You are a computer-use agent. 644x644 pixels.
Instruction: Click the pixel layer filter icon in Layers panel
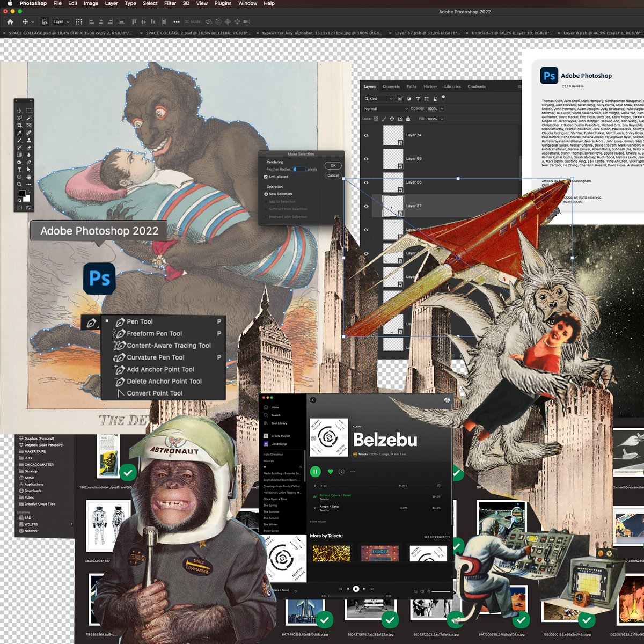click(x=400, y=99)
